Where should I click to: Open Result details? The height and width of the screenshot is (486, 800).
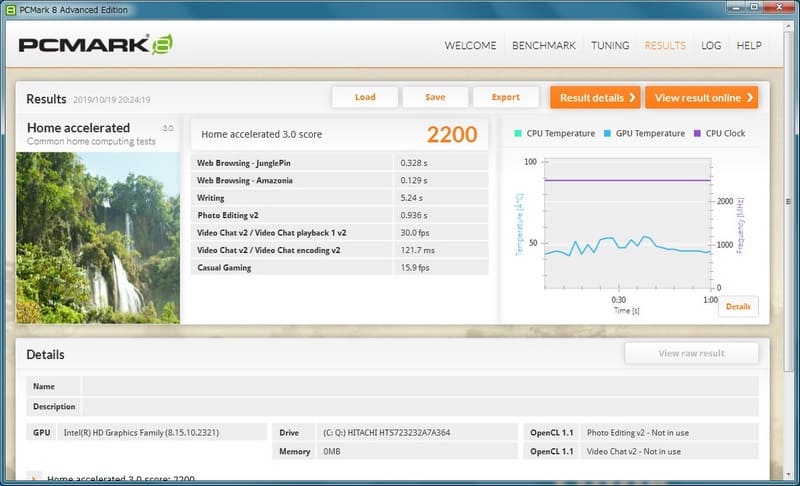pyautogui.click(x=595, y=97)
